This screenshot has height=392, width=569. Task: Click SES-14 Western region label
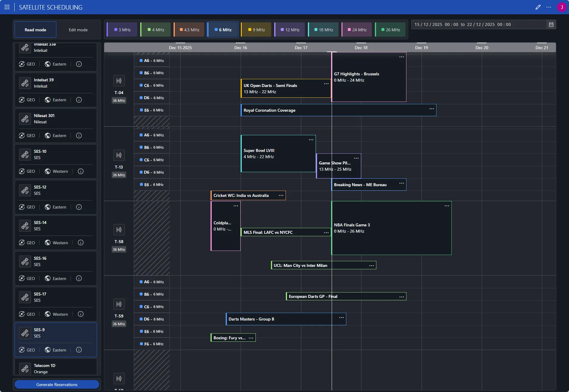coord(60,243)
